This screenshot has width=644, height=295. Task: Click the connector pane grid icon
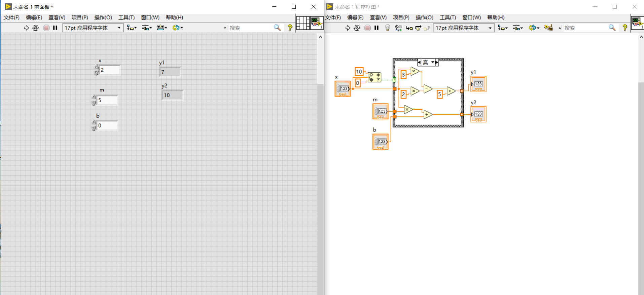(303, 23)
